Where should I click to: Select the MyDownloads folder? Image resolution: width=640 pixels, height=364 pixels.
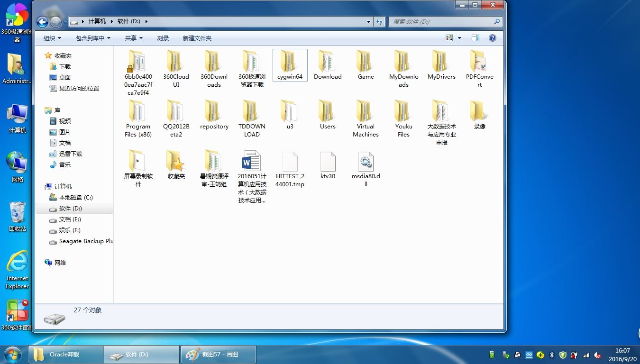pos(403,69)
